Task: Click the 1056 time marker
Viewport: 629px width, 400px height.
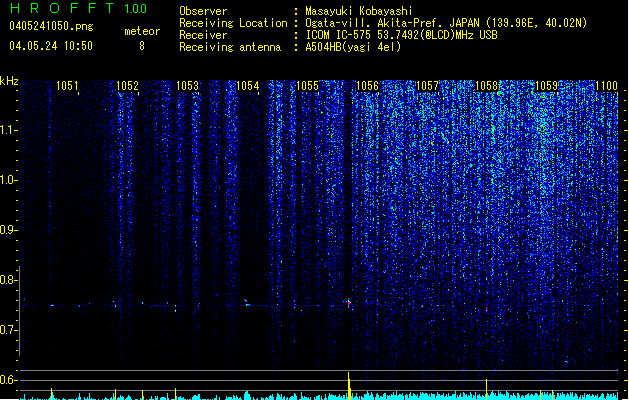Action: [367, 85]
